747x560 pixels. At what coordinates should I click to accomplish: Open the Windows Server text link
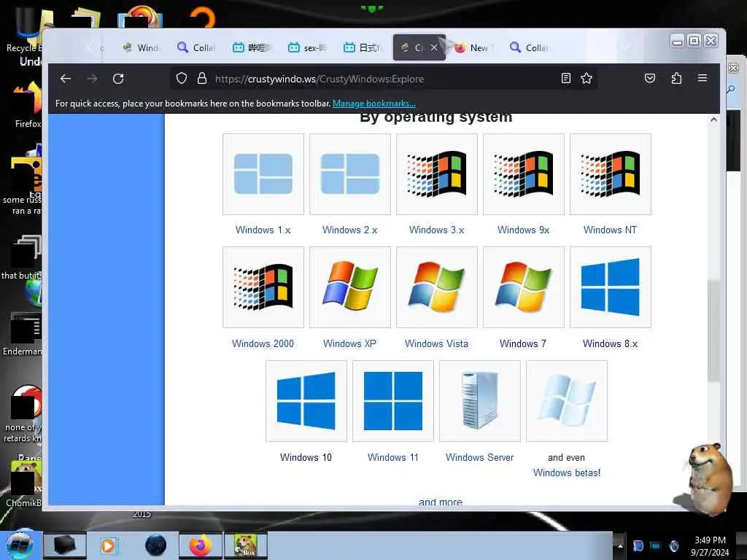coord(480,457)
